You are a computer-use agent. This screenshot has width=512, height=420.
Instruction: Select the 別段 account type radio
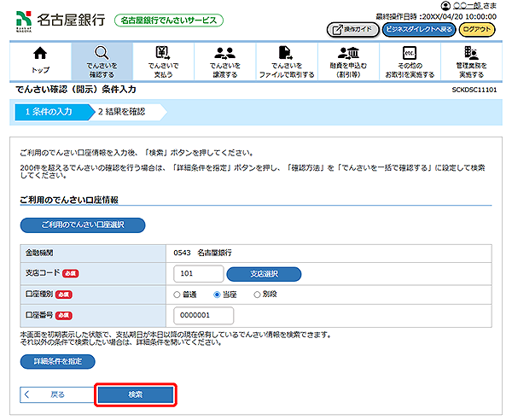click(258, 295)
